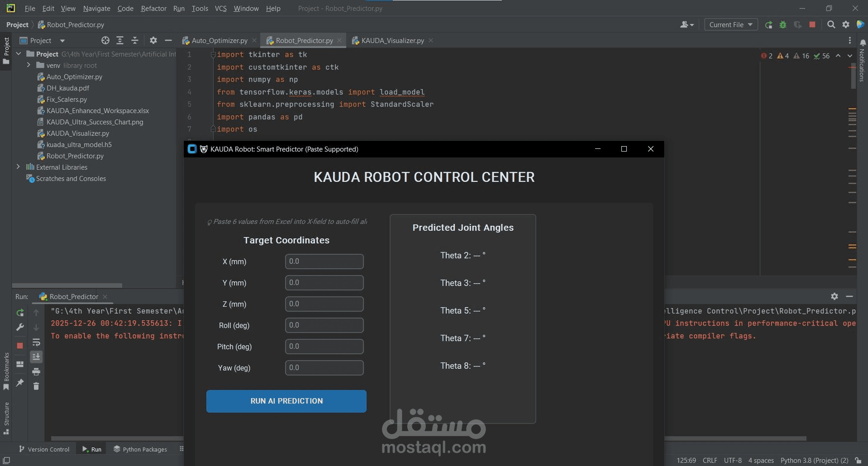The image size is (868, 466).
Task: Collapse the Project root folder
Action: [x=19, y=54]
